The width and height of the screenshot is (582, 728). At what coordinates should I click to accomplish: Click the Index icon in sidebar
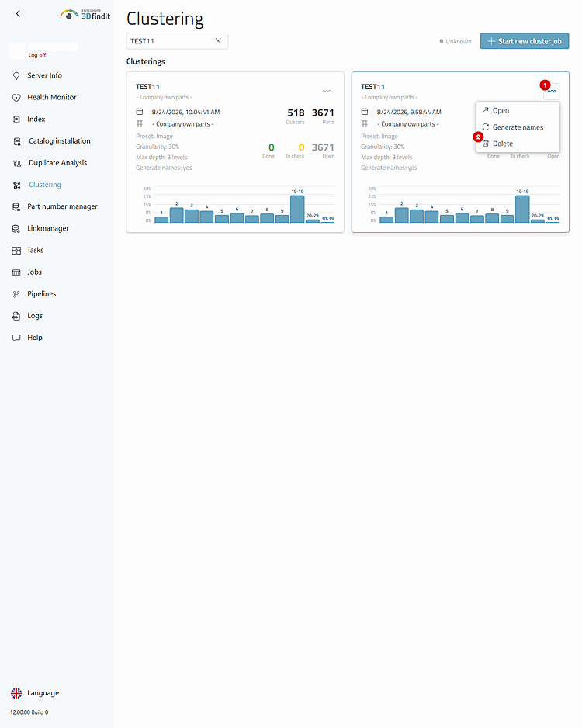coord(16,120)
